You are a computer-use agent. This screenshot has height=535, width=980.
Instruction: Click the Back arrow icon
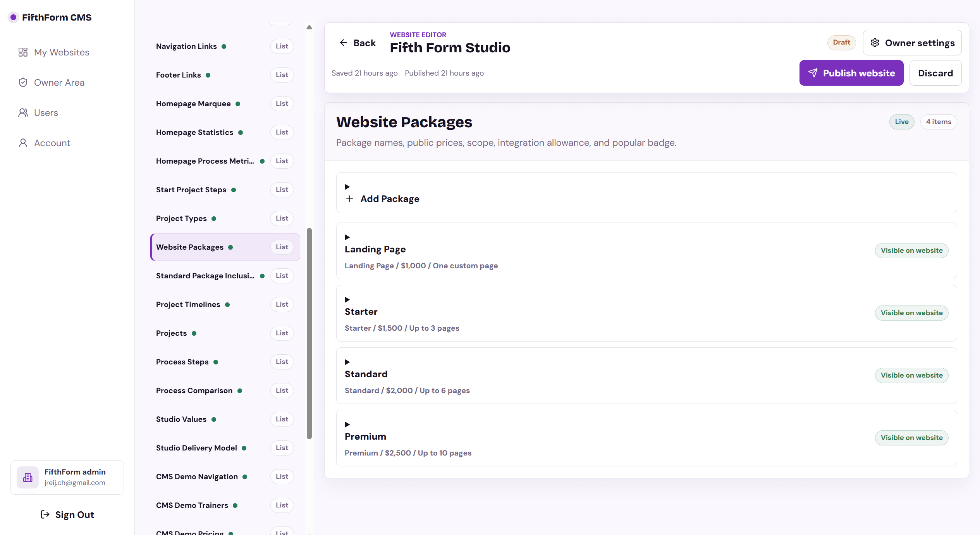tap(343, 43)
